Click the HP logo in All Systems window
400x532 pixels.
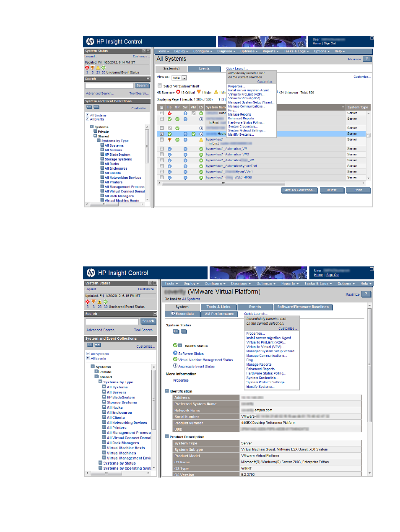(x=90, y=41)
